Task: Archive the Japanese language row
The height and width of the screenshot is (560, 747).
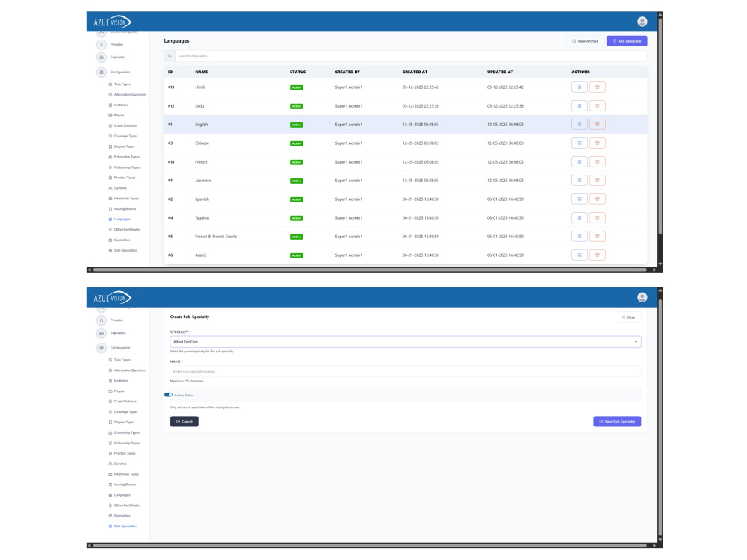Action: pyautogui.click(x=598, y=181)
